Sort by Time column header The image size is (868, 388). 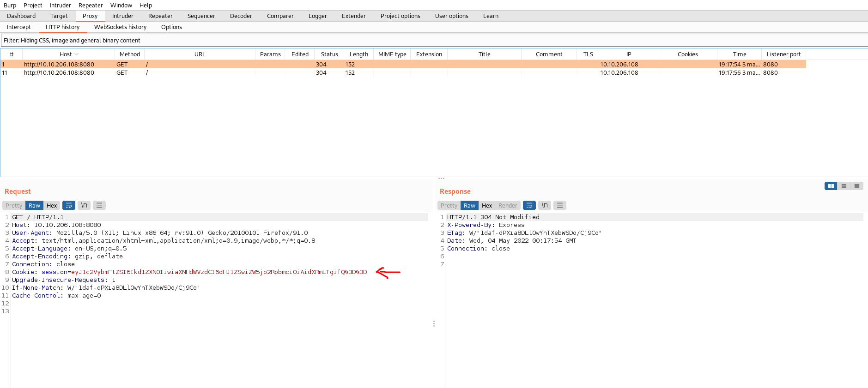click(740, 54)
